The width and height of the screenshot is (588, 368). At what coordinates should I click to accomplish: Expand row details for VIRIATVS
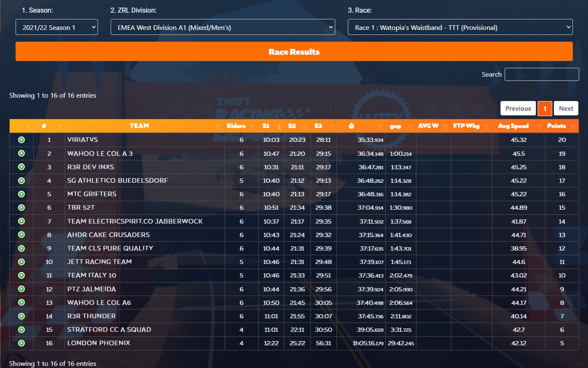(21, 140)
